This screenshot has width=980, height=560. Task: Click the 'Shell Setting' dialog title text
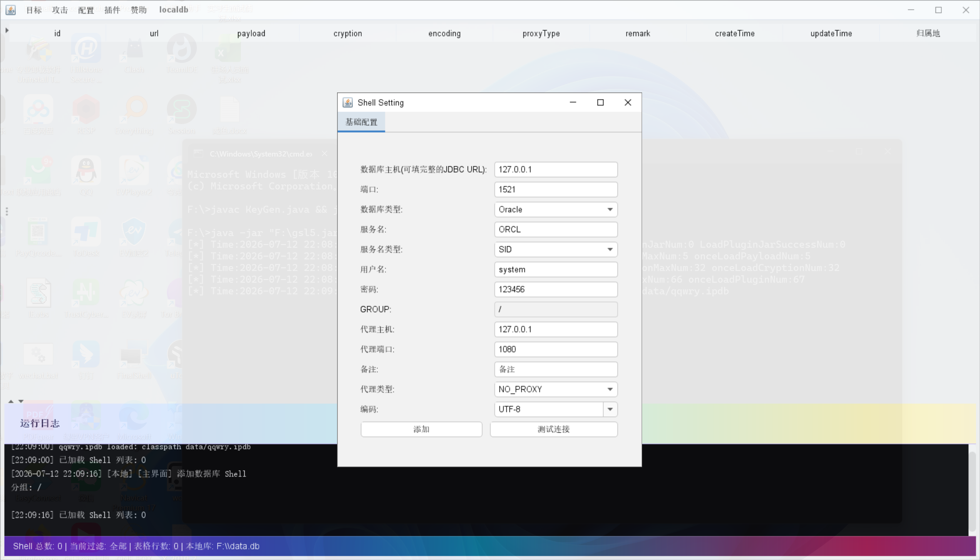pyautogui.click(x=380, y=102)
